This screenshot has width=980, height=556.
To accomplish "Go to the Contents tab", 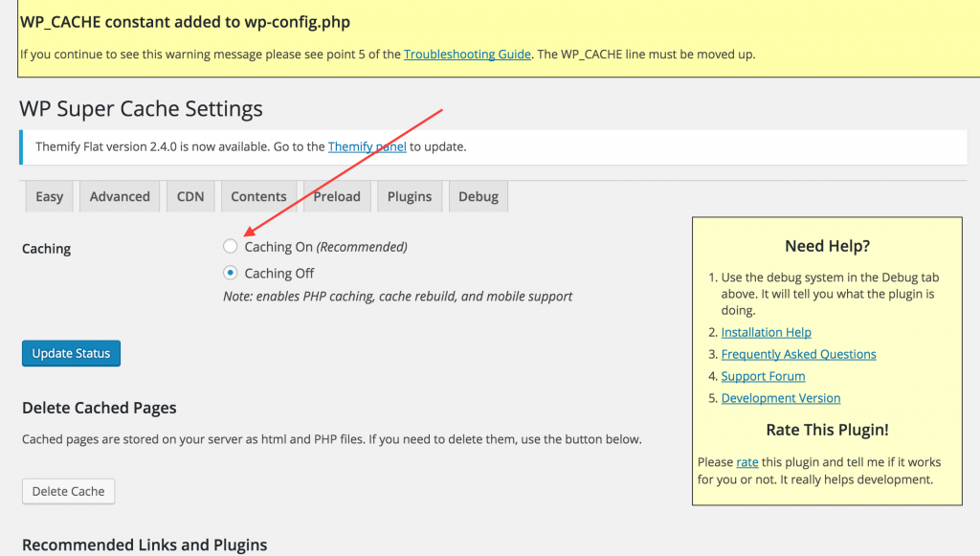I will [258, 197].
